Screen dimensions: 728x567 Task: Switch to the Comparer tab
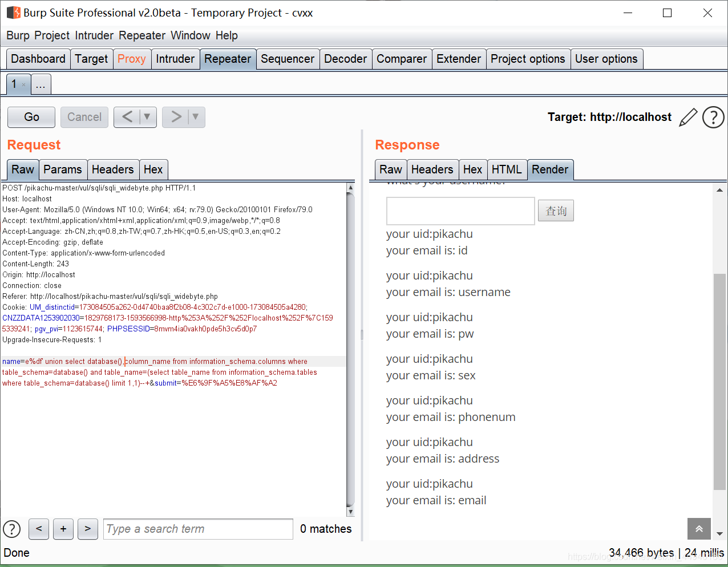coord(402,59)
